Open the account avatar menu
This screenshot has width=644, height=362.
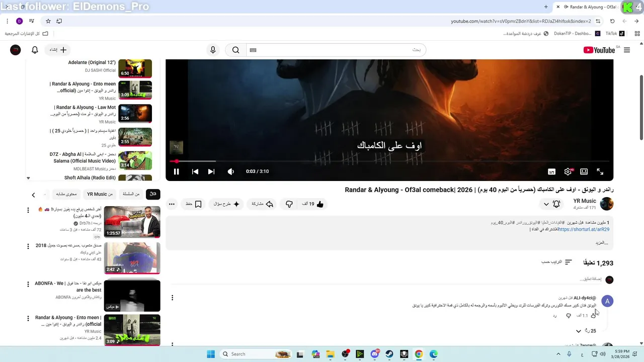click(x=16, y=50)
